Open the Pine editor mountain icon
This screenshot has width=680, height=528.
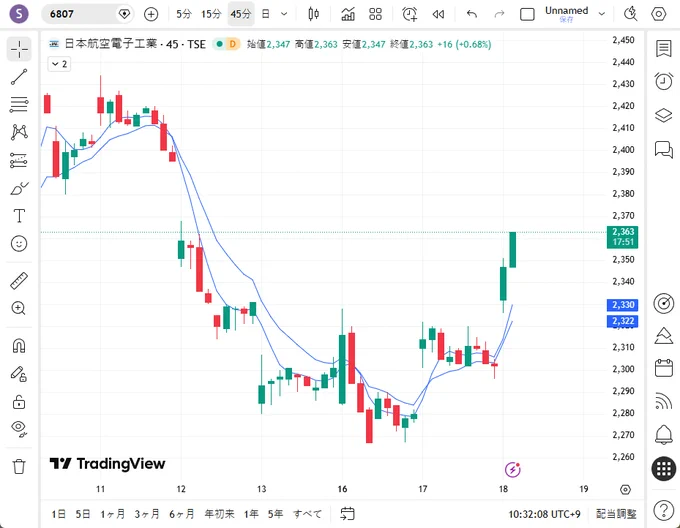[x=664, y=336]
